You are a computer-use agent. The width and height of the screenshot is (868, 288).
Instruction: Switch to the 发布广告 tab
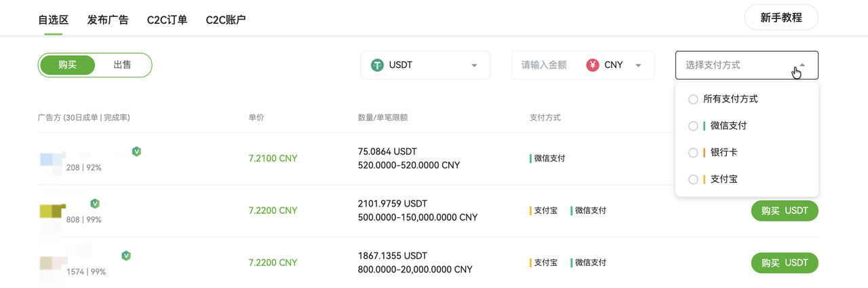coord(108,20)
